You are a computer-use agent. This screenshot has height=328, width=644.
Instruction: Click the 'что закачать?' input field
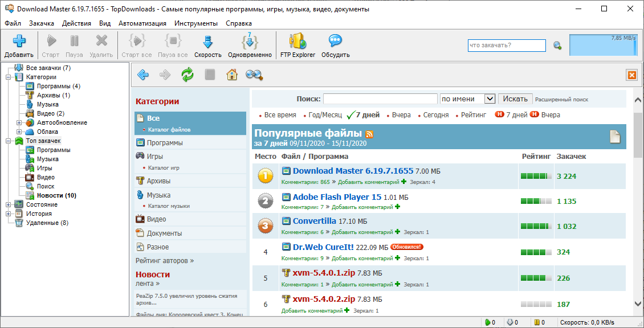click(507, 46)
